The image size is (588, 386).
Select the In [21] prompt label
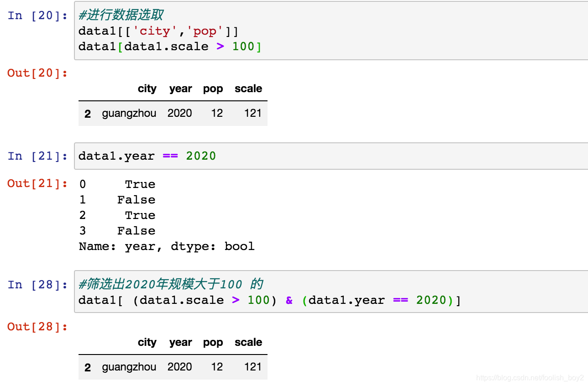click(37, 156)
